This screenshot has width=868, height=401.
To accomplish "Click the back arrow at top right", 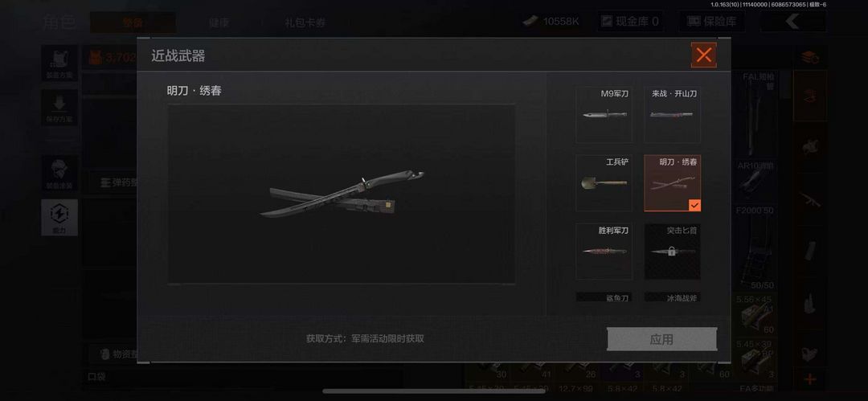I will 792,22.
